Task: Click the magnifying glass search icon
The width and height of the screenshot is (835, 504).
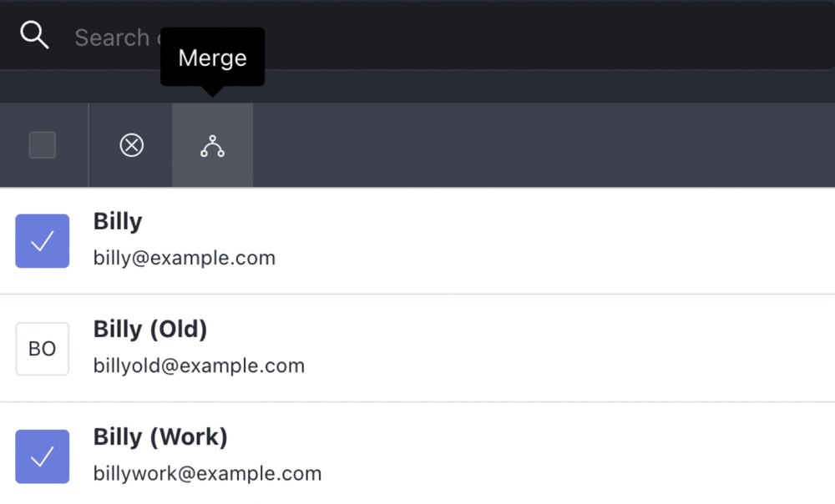Action: point(34,35)
